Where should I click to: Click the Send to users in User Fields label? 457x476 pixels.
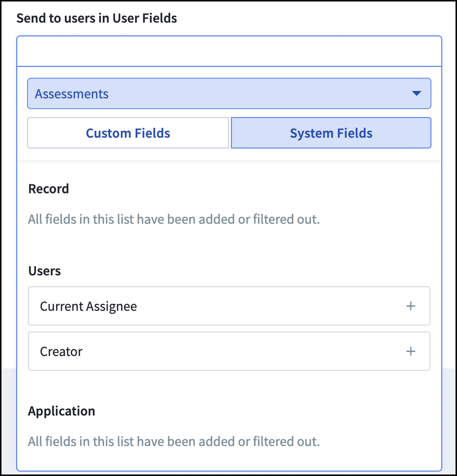pyautogui.click(x=96, y=18)
